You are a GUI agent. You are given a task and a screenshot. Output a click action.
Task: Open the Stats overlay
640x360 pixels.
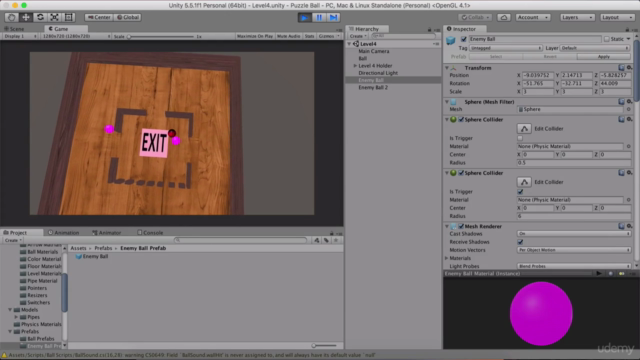click(309, 36)
